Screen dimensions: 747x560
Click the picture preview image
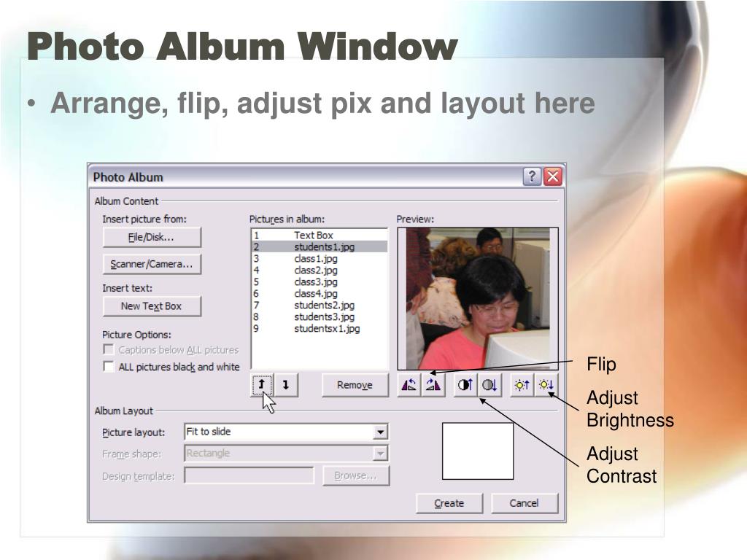click(x=478, y=298)
